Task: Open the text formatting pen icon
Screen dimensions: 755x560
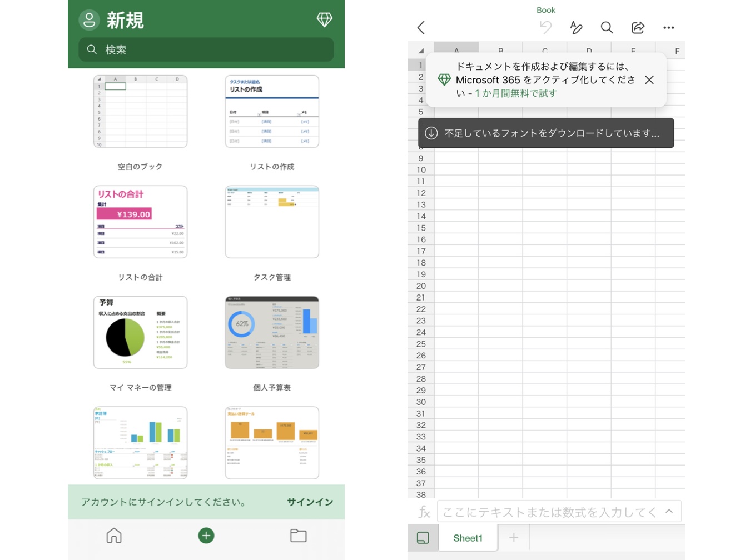Action: coord(576,27)
